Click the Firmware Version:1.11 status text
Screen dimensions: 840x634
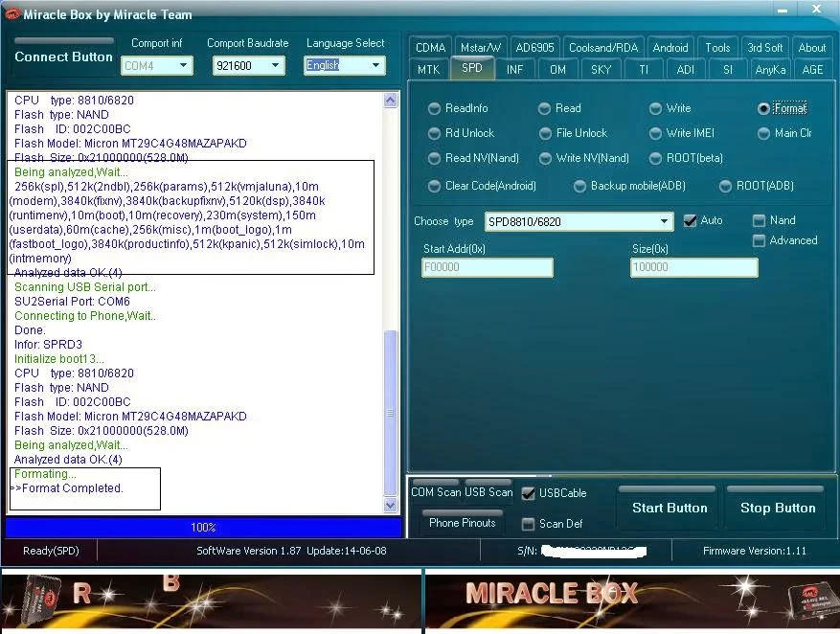pyautogui.click(x=755, y=551)
